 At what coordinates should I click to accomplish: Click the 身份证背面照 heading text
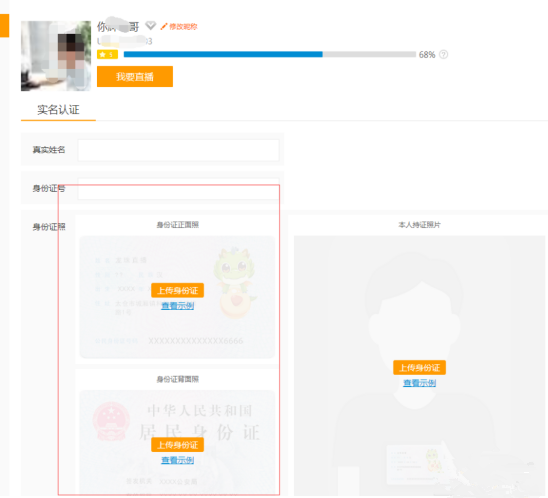[x=178, y=379]
